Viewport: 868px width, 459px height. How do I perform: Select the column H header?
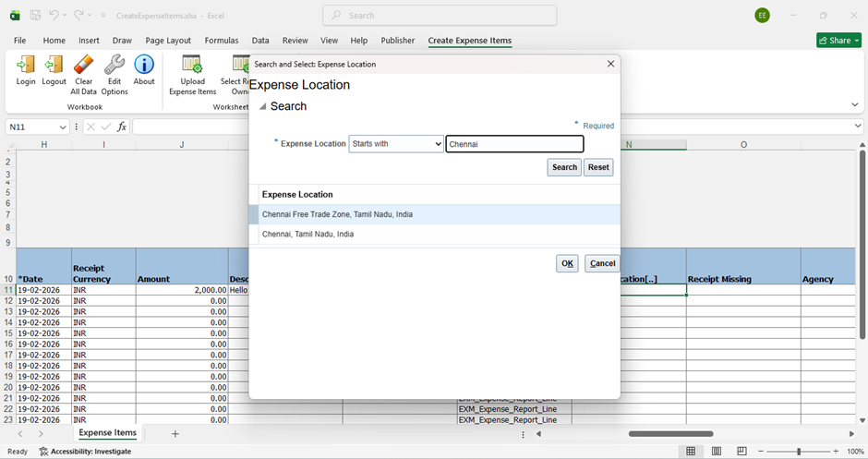(x=43, y=144)
